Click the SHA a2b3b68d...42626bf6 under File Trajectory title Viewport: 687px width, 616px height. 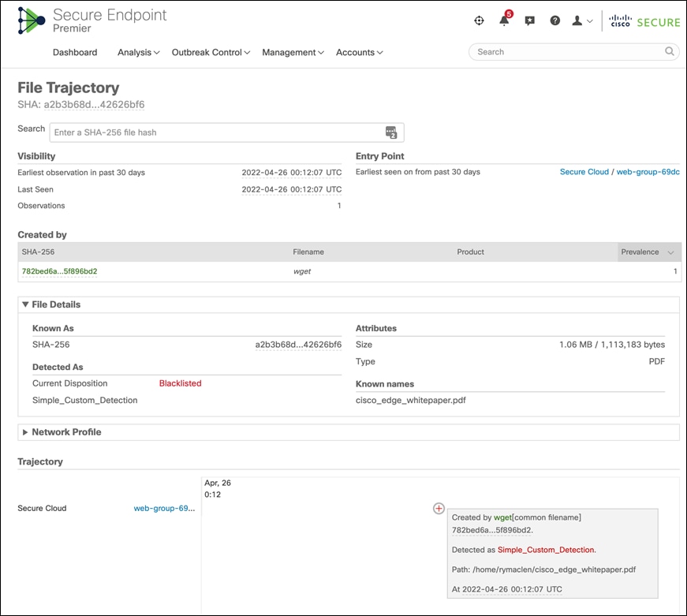tap(94, 105)
